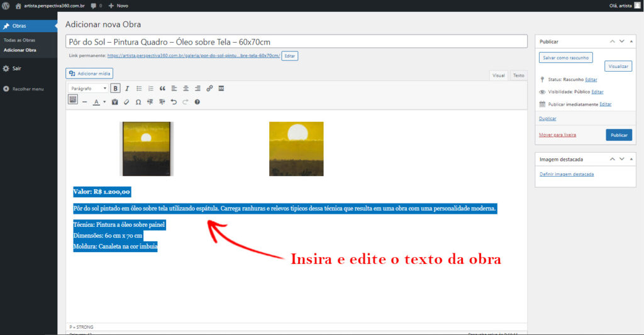Image resolution: width=644 pixels, height=335 pixels.
Task: Align text left
Action: pyautogui.click(x=174, y=88)
